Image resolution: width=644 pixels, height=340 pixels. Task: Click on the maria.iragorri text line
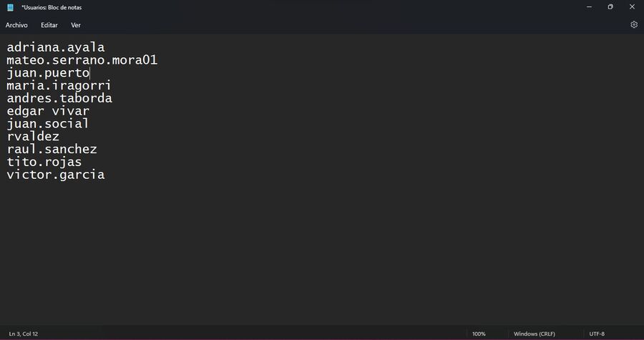(x=59, y=85)
